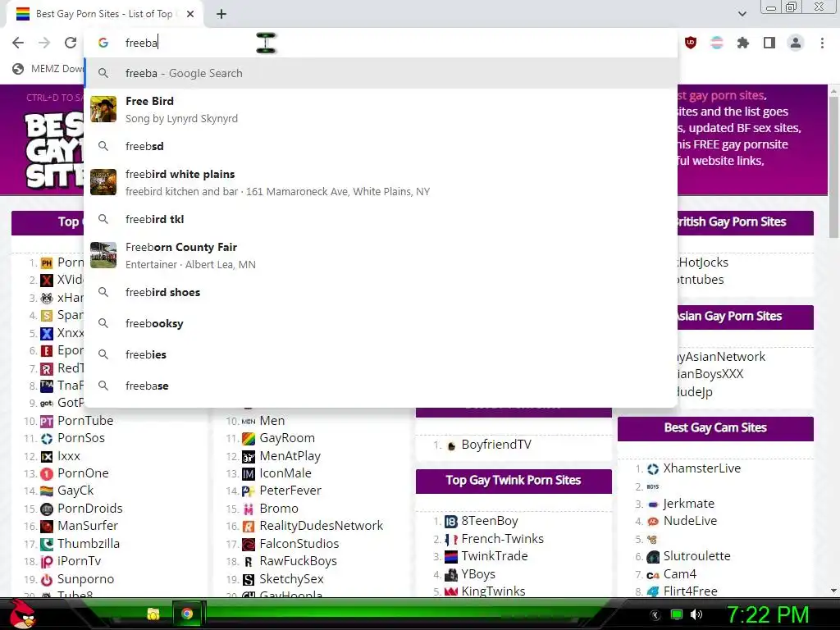Show hidden system tray icons
840x630 pixels.
click(655, 615)
